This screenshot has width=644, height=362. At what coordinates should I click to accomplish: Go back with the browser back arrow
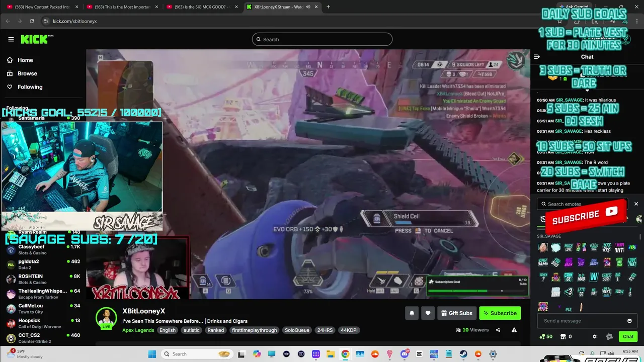pyautogui.click(x=8, y=21)
